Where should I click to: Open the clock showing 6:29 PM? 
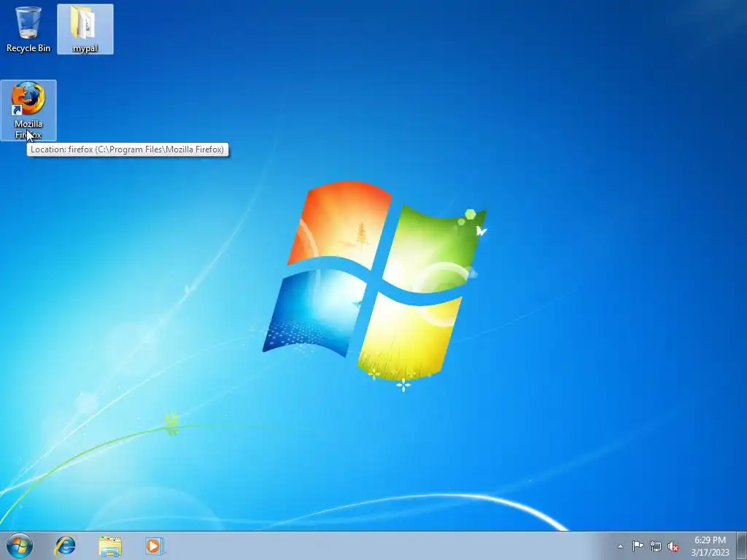coord(710,546)
